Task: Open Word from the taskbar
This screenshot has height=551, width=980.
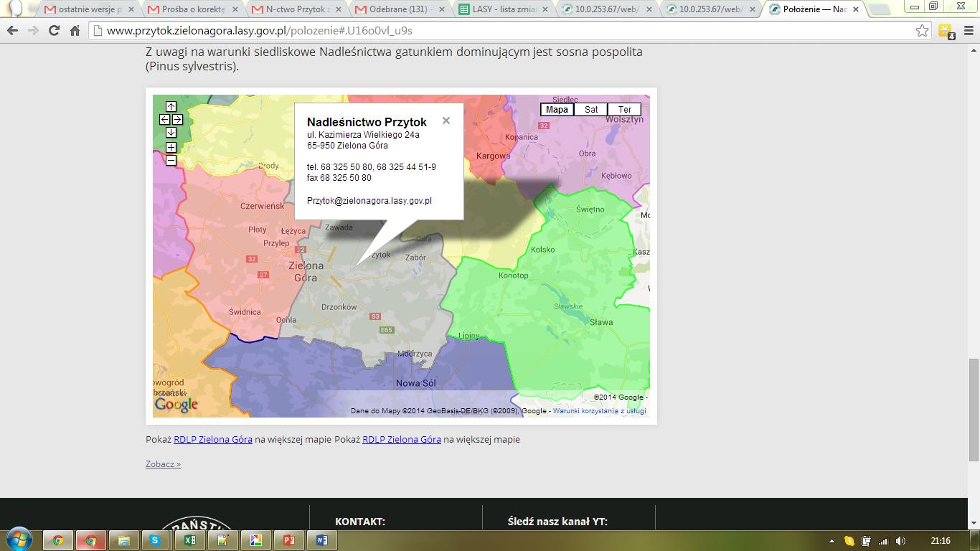Action: (322, 540)
